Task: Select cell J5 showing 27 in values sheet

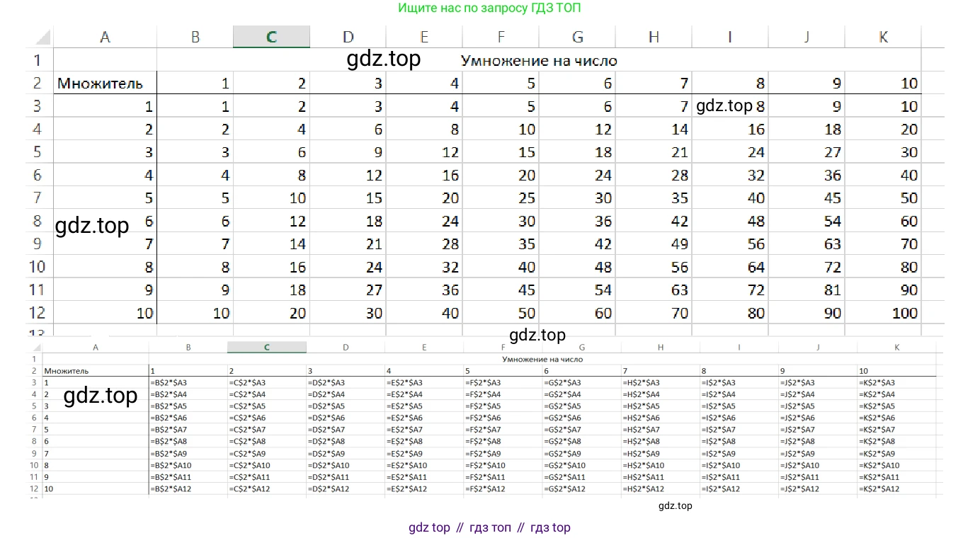Action: point(807,151)
